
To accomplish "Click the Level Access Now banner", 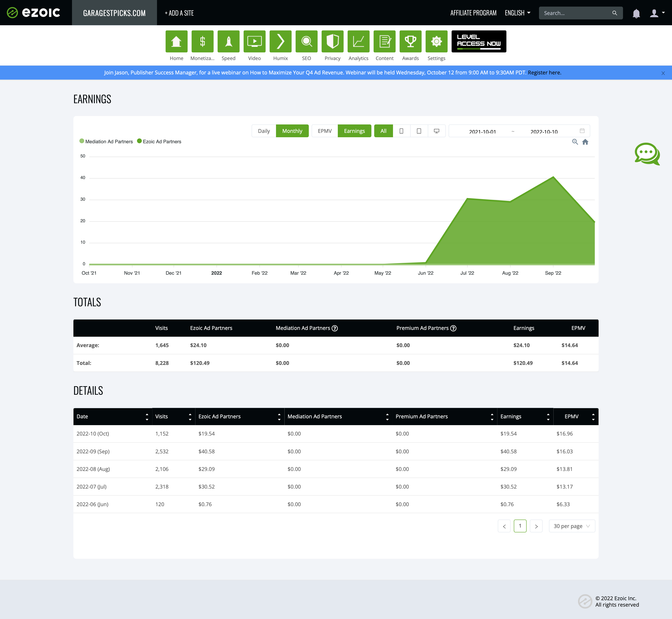I will tap(479, 42).
